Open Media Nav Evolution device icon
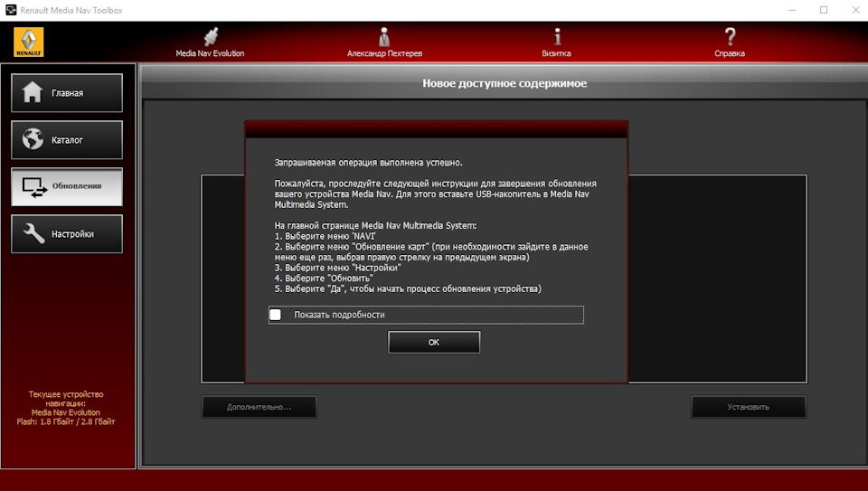The width and height of the screenshot is (868, 491). 211,36
